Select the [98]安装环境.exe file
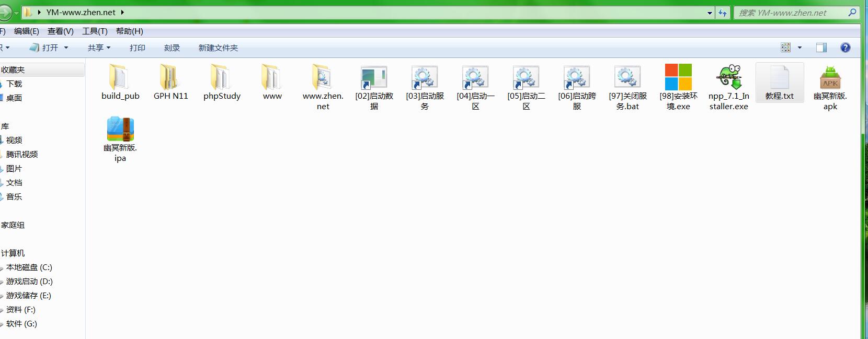The height and width of the screenshot is (339, 868). pos(678,78)
